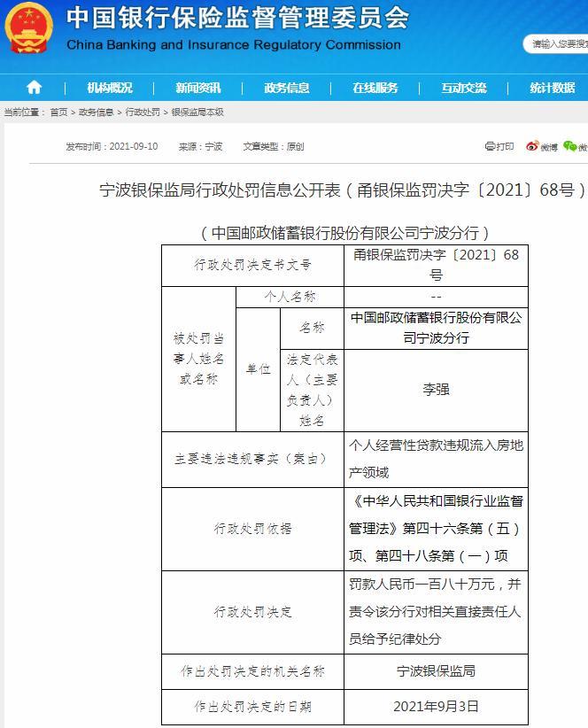Screen dimensions: 588x728
Task: Click the bank name cell in the table
Action: click(x=436, y=329)
